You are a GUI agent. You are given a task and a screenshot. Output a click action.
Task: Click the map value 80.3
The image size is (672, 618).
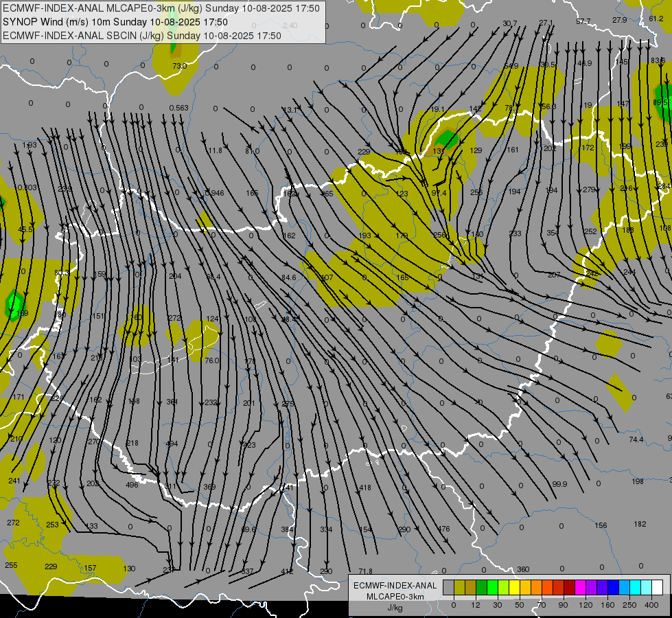coord(62,273)
